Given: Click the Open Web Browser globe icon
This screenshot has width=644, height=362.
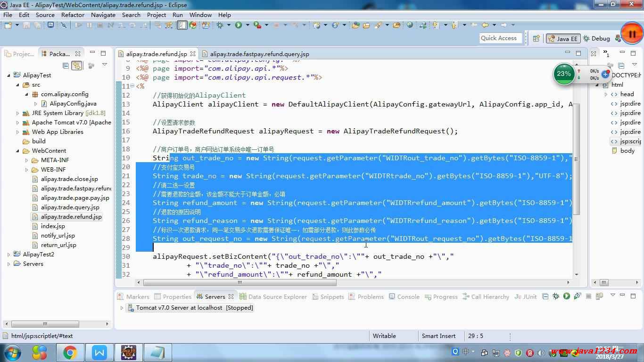Looking at the screenshot, I should (410, 25).
